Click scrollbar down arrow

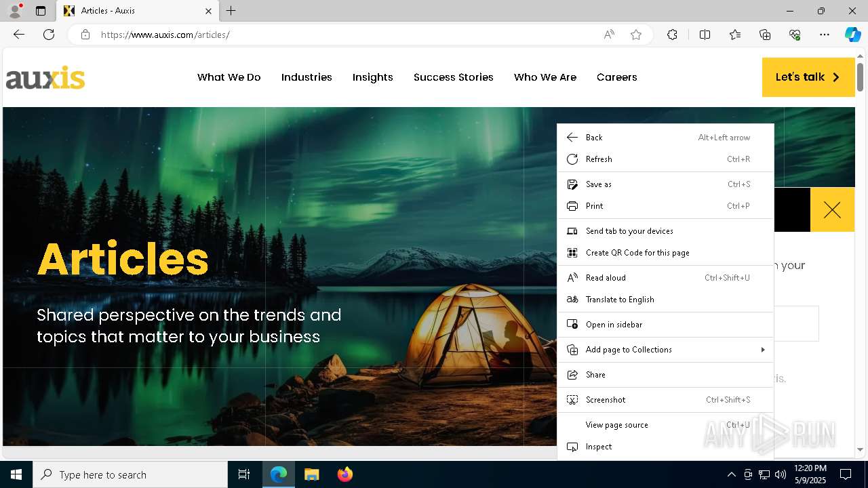(x=860, y=449)
